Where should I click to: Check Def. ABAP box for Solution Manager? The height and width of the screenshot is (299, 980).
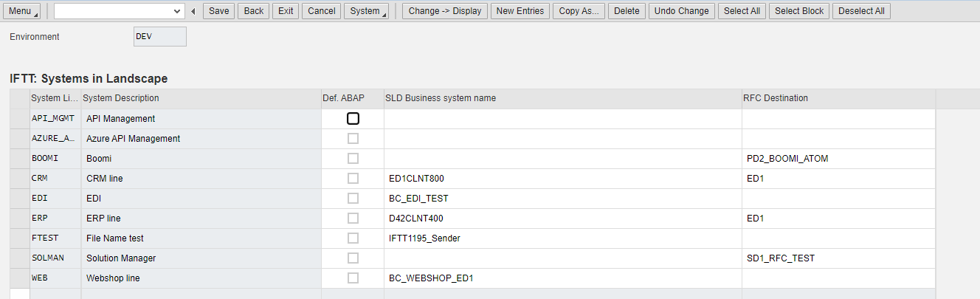(x=353, y=258)
